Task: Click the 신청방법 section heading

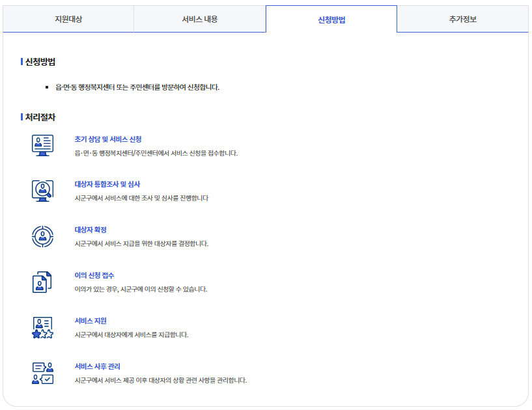Action: tap(40, 62)
